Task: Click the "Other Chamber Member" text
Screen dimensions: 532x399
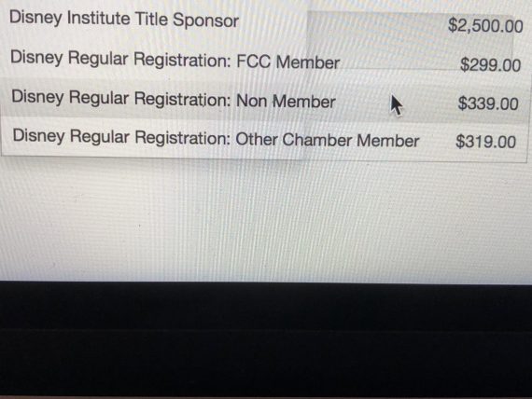Action: tap(328, 140)
